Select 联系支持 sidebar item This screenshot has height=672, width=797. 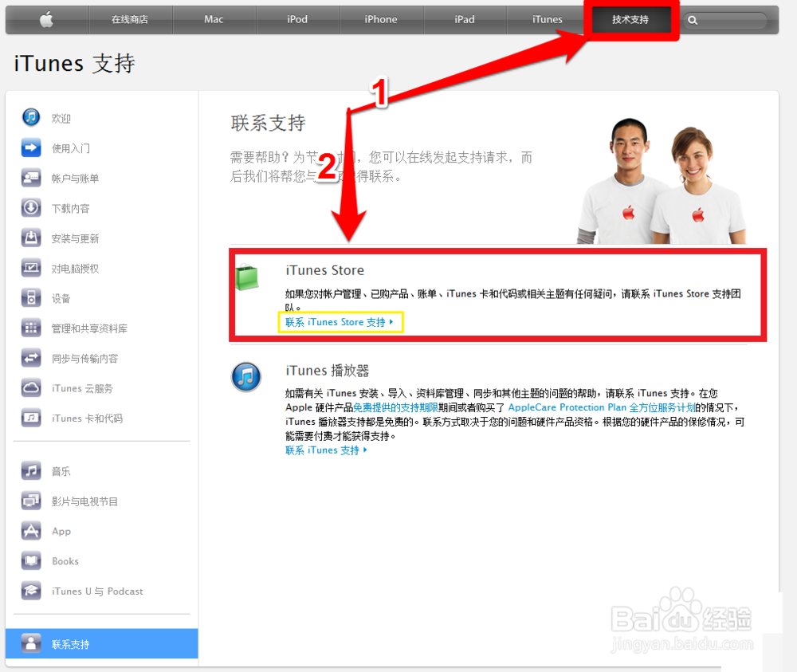[102, 643]
